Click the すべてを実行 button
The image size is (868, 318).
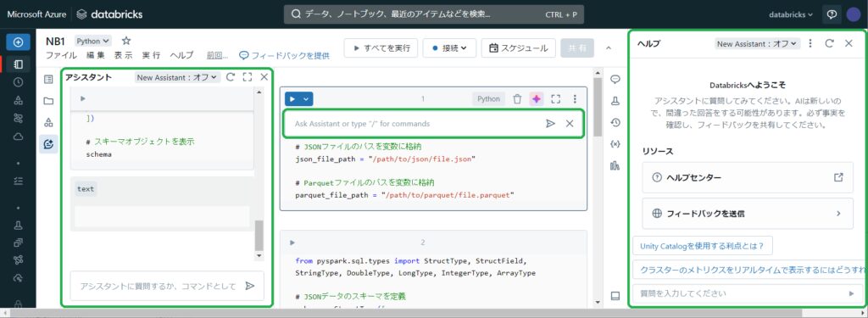[x=381, y=48]
